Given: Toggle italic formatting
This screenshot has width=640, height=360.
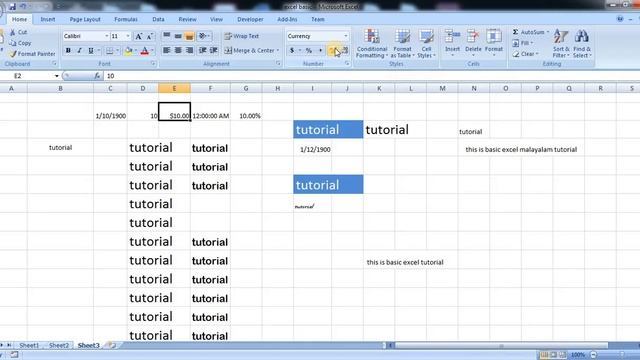Looking at the screenshot, I should click(x=80, y=51).
